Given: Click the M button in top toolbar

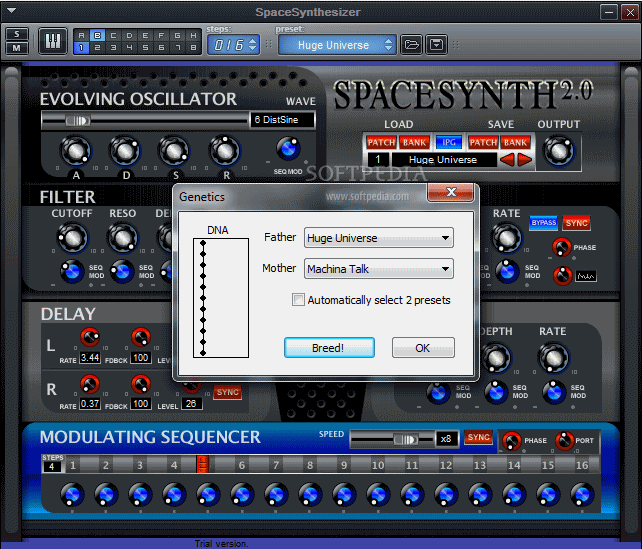Looking at the screenshot, I should coord(17,48).
